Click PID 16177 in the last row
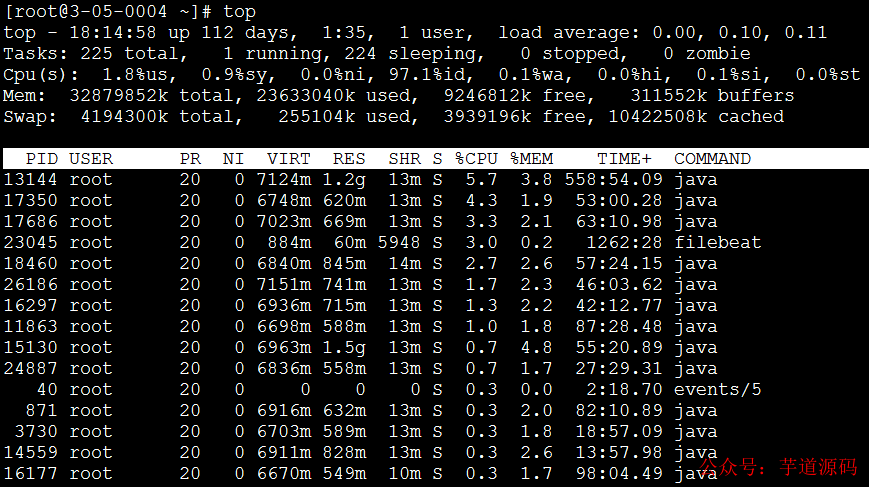The image size is (869, 487). [x=30, y=474]
